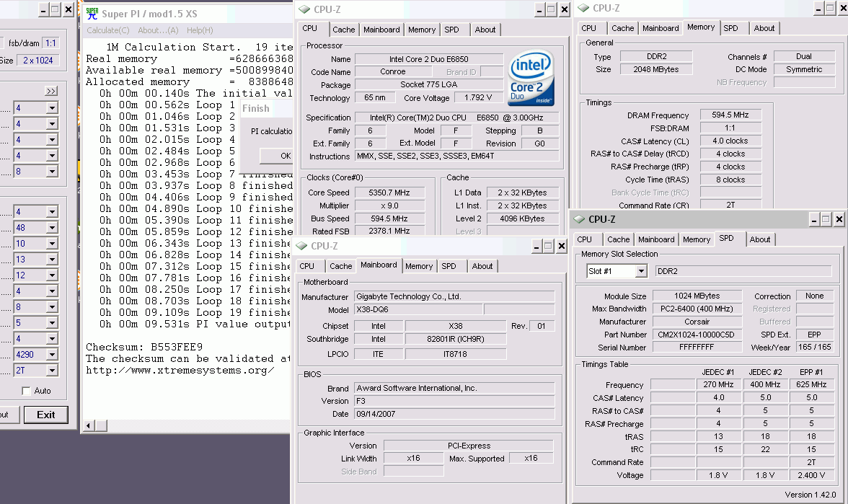
Task: Click OK in the Finish dialog
Action: [277, 156]
